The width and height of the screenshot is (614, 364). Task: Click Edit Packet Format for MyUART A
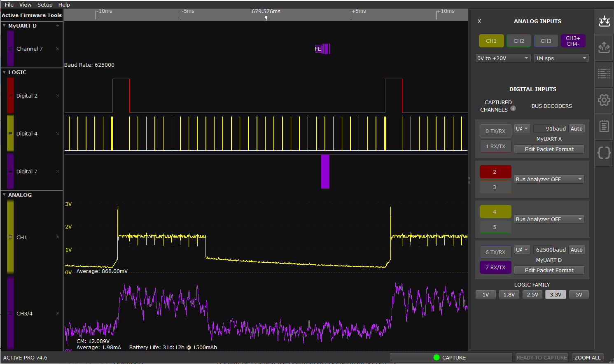point(549,149)
